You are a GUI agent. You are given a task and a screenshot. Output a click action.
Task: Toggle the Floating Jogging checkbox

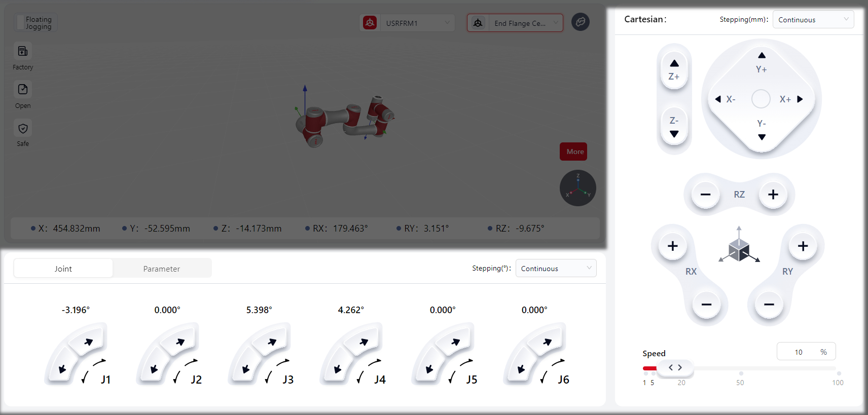pyautogui.click(x=21, y=23)
